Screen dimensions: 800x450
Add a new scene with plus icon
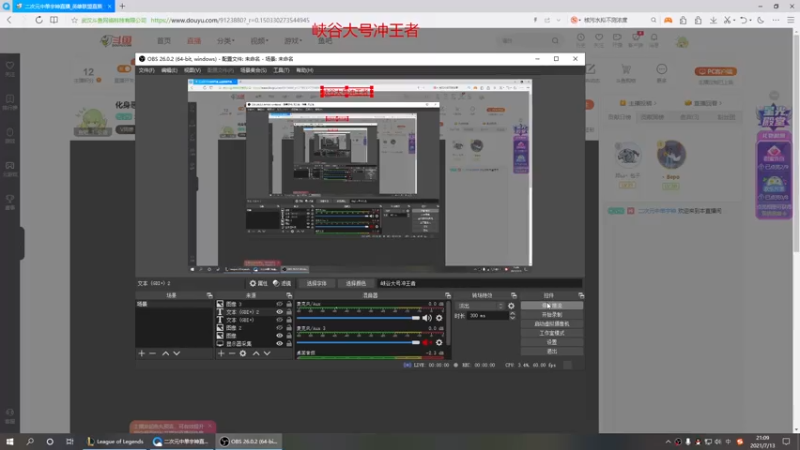tap(142, 353)
